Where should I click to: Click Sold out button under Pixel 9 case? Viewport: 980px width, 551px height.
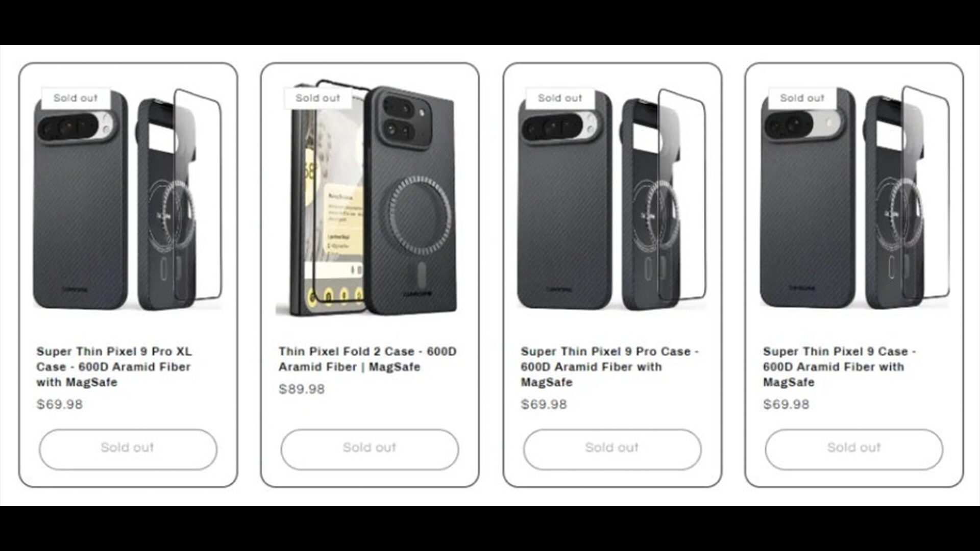tap(854, 449)
